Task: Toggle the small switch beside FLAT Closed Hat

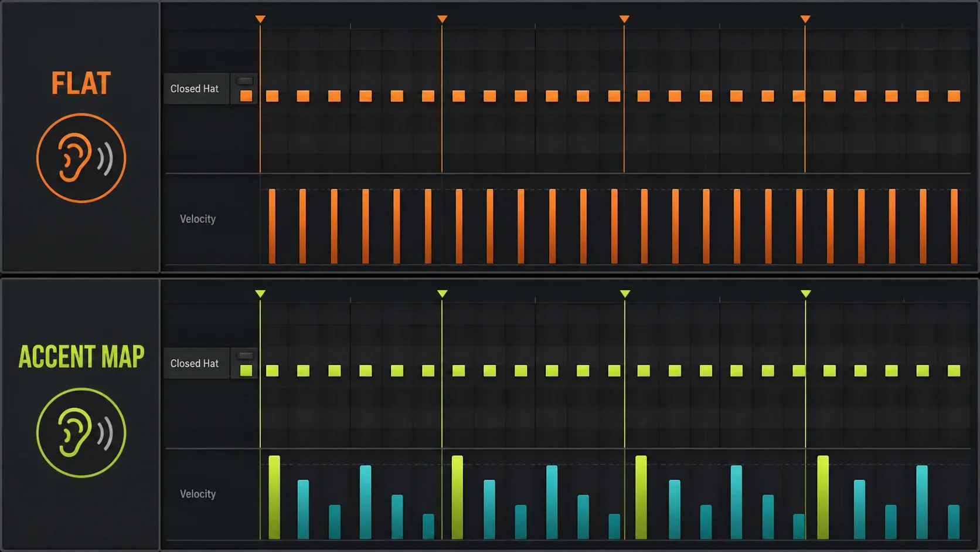Action: pyautogui.click(x=246, y=80)
